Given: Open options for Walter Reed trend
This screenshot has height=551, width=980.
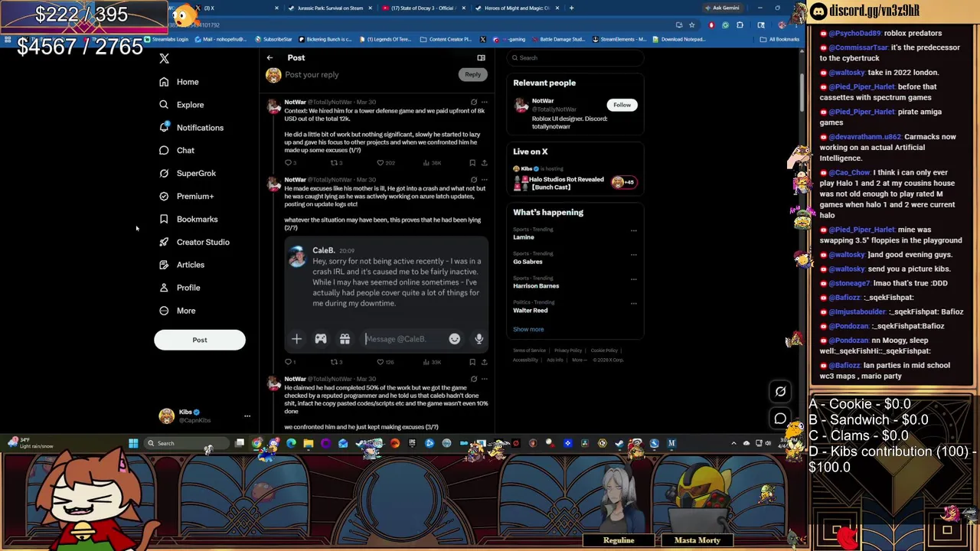Looking at the screenshot, I should (x=633, y=303).
